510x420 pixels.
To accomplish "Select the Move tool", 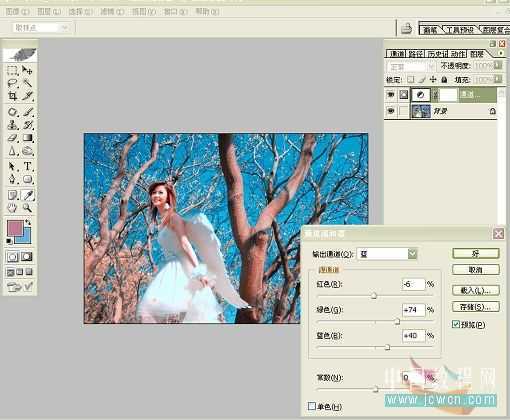I will [27, 70].
